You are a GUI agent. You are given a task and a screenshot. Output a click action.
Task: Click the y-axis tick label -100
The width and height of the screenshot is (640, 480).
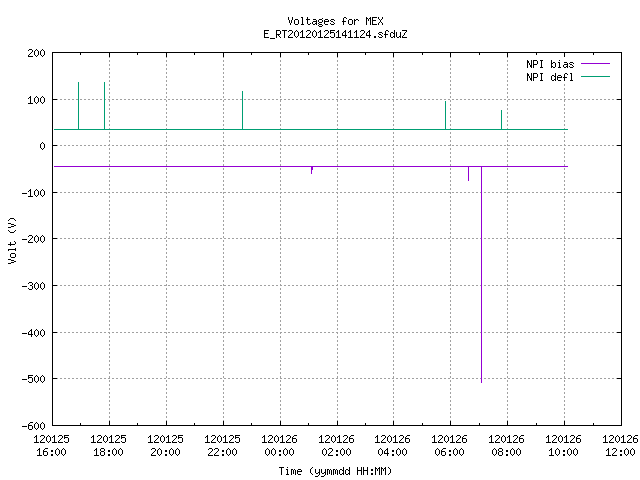33,193
